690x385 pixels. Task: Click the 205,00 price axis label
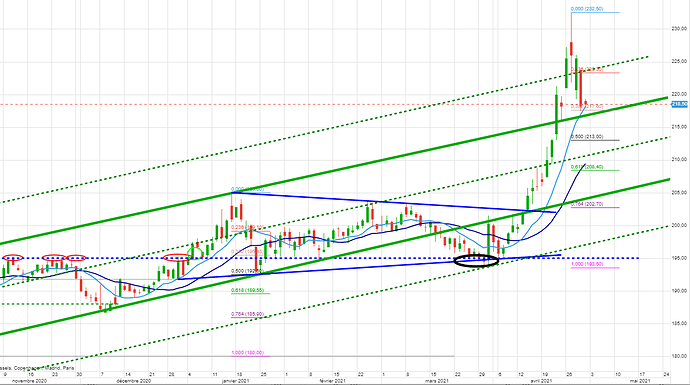click(x=679, y=192)
